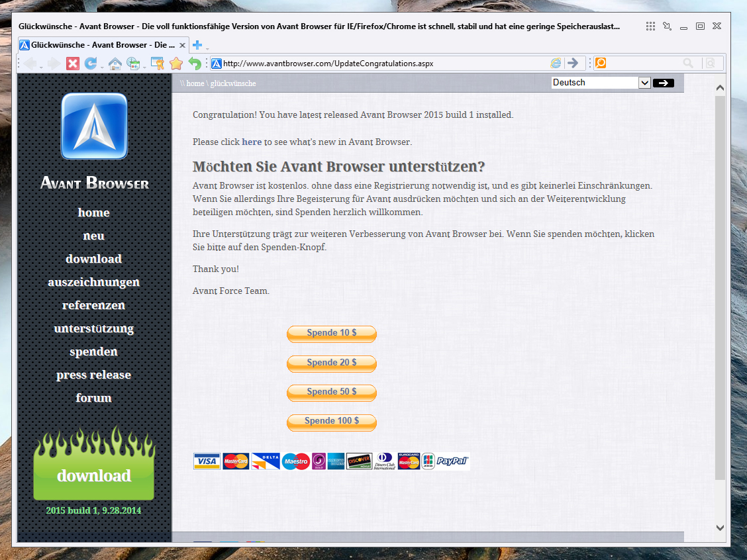Click the Spende 50 $ button

[332, 393]
